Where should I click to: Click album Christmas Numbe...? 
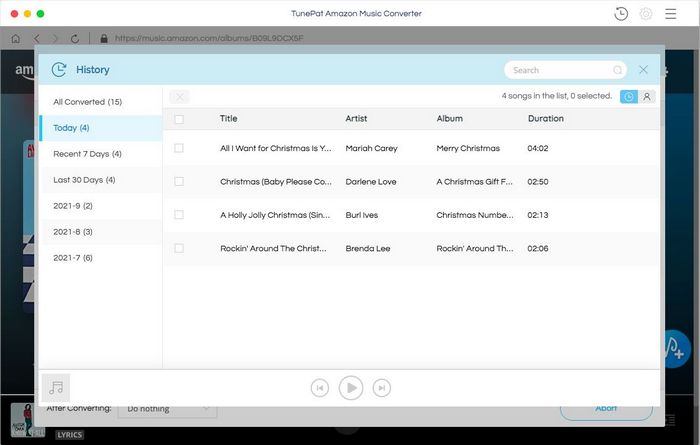[475, 215]
